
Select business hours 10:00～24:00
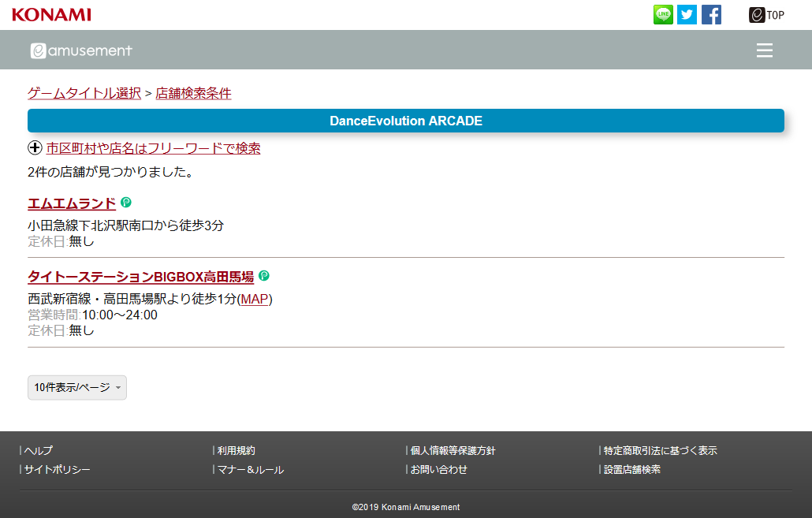tap(120, 315)
